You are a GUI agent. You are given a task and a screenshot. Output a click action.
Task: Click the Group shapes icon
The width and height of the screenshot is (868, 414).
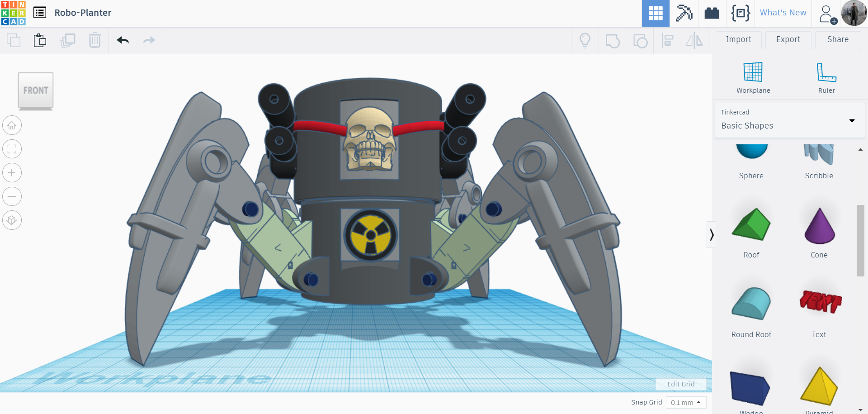pyautogui.click(x=613, y=40)
